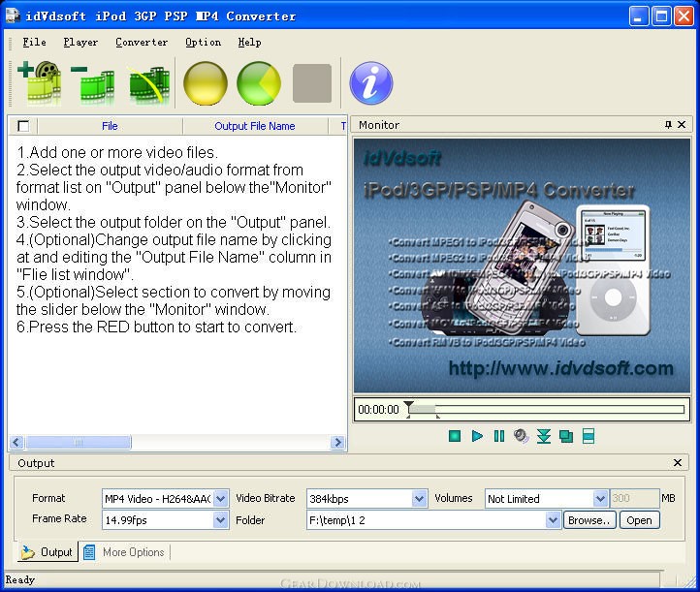Pause the Monitor playback
700x592 pixels.
point(499,436)
